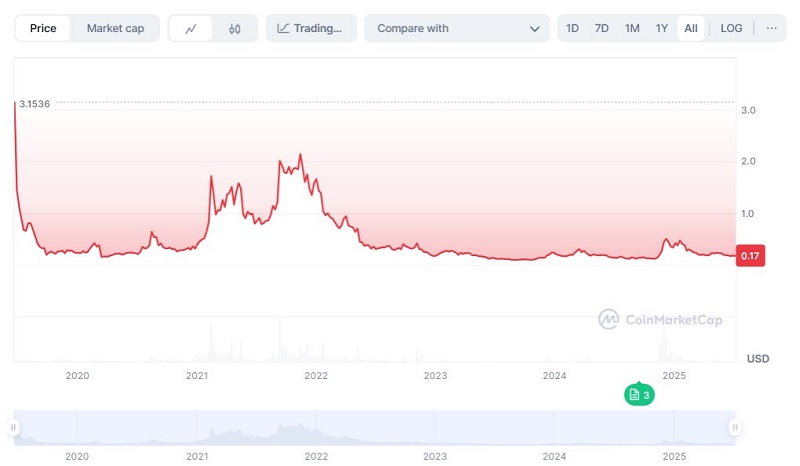Set time range to 7D
The image size is (800, 466).
pos(602,28)
